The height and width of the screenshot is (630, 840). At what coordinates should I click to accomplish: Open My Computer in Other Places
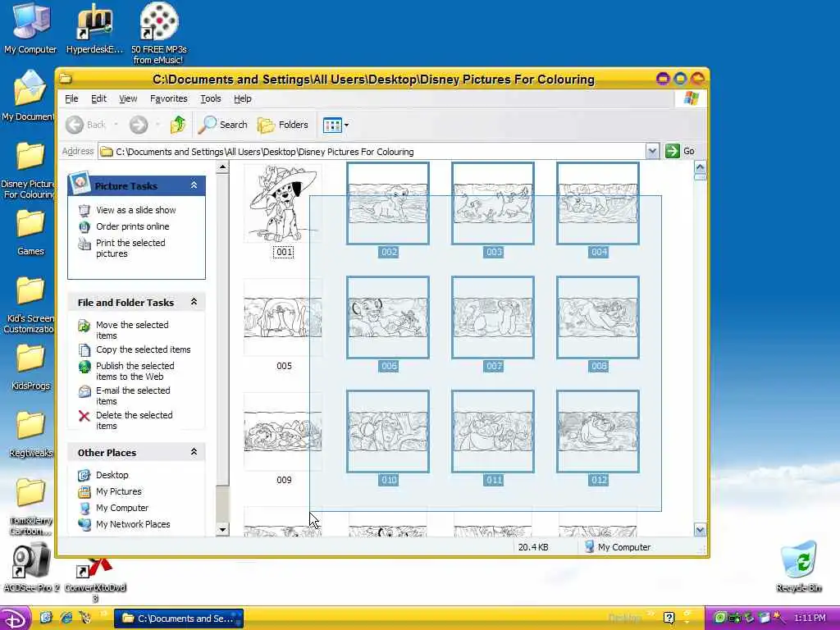pyautogui.click(x=122, y=508)
